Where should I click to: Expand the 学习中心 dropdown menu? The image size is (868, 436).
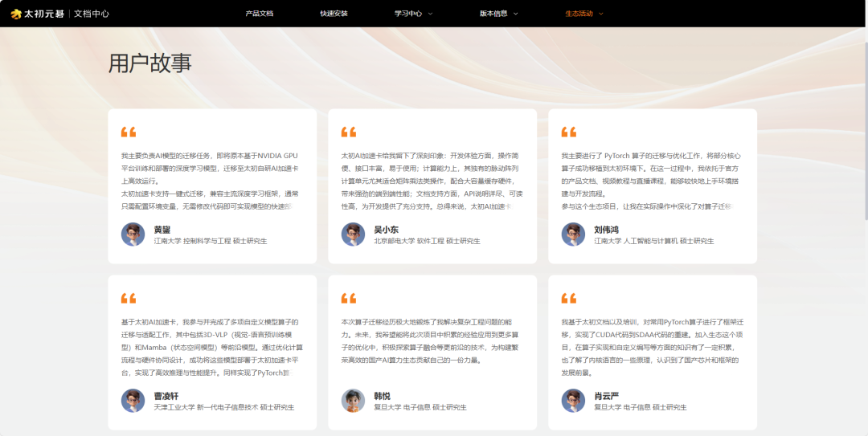coord(413,14)
